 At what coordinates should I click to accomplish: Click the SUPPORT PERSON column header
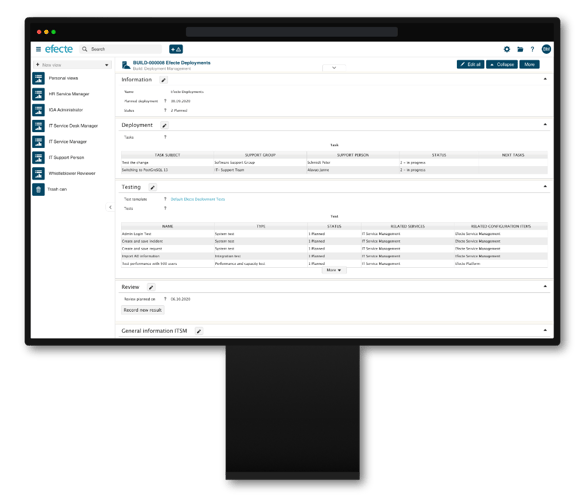click(x=353, y=155)
